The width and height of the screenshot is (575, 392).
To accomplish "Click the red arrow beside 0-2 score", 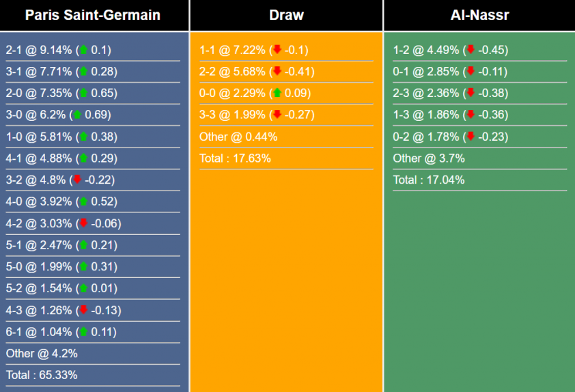I will tap(471, 137).
